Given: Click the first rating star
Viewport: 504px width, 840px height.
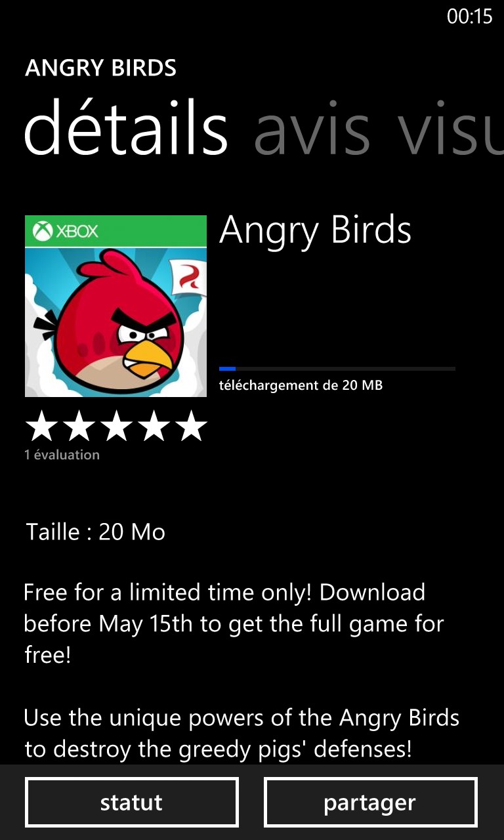Looking at the screenshot, I should (x=41, y=426).
